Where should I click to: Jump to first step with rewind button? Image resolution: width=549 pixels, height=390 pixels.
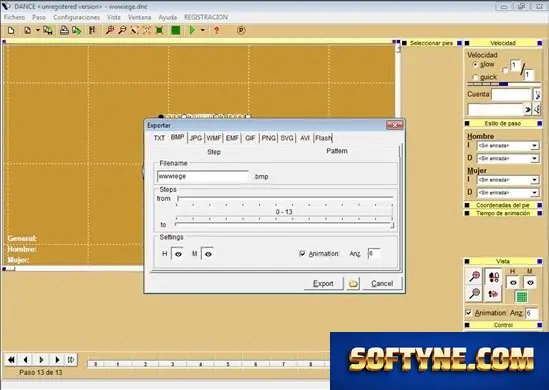point(11,360)
